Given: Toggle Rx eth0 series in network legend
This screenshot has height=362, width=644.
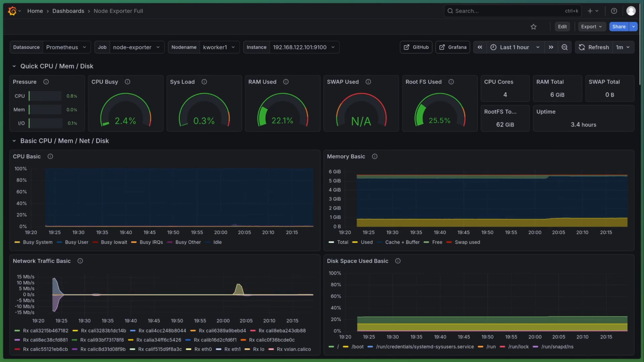Looking at the screenshot, I should point(203,349).
